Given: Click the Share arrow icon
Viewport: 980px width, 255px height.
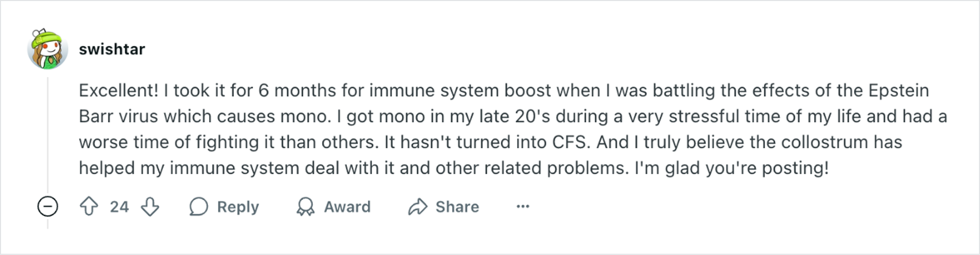Looking at the screenshot, I should 418,207.
